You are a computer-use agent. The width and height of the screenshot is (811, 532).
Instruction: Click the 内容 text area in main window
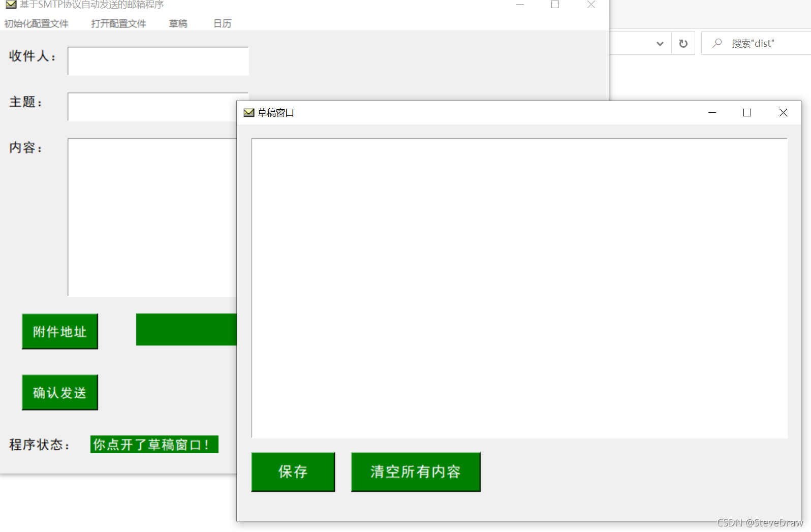[152, 217]
